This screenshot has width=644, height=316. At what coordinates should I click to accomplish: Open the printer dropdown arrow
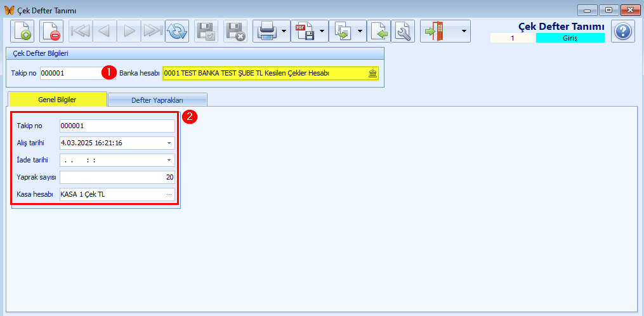point(284,31)
